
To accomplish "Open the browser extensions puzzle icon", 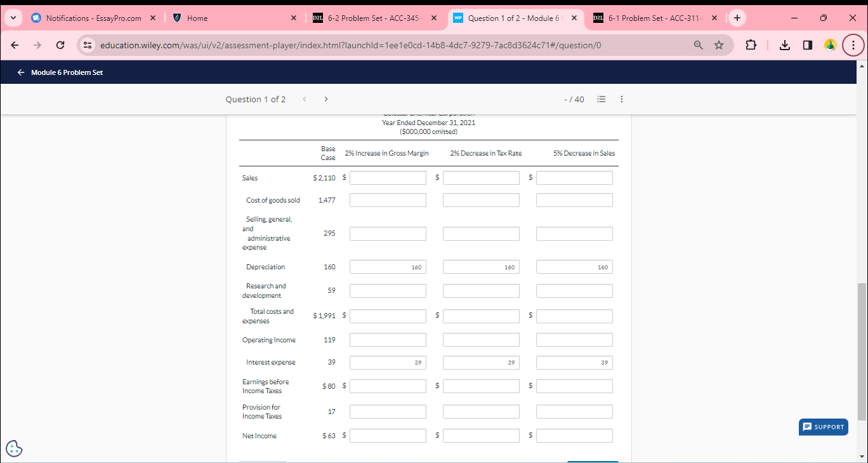I will click(751, 45).
